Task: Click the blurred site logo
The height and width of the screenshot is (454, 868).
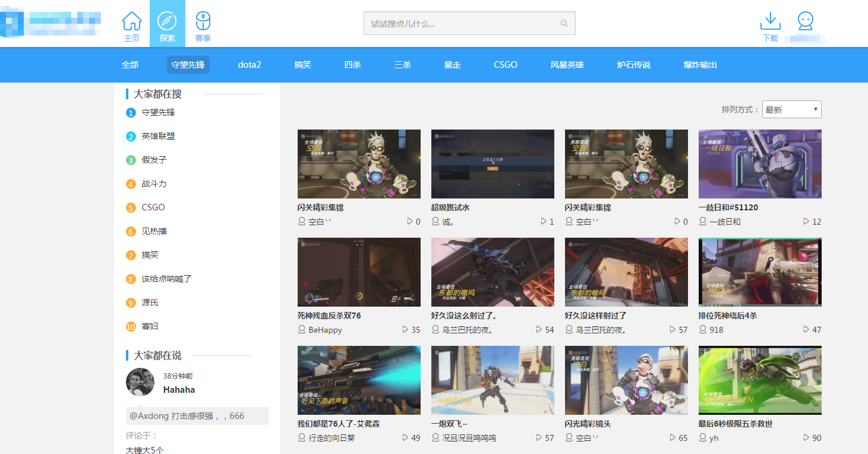Action: coord(50,22)
